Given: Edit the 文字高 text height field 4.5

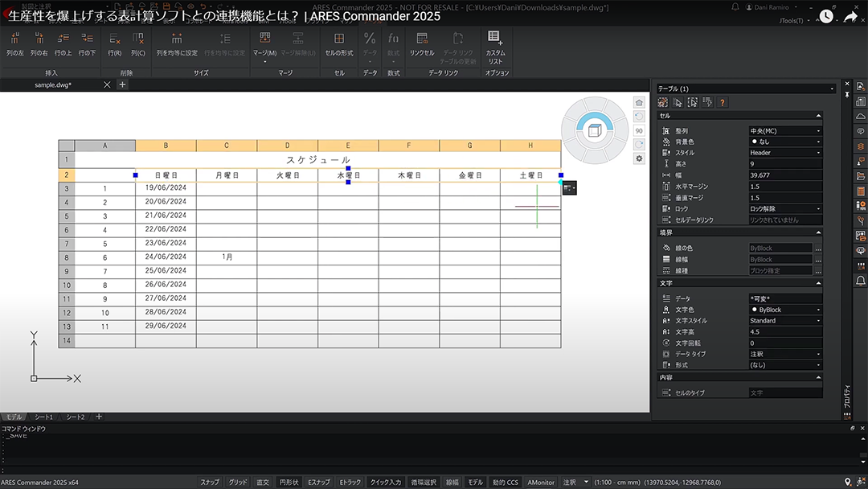Looking at the screenshot, I should [x=785, y=331].
